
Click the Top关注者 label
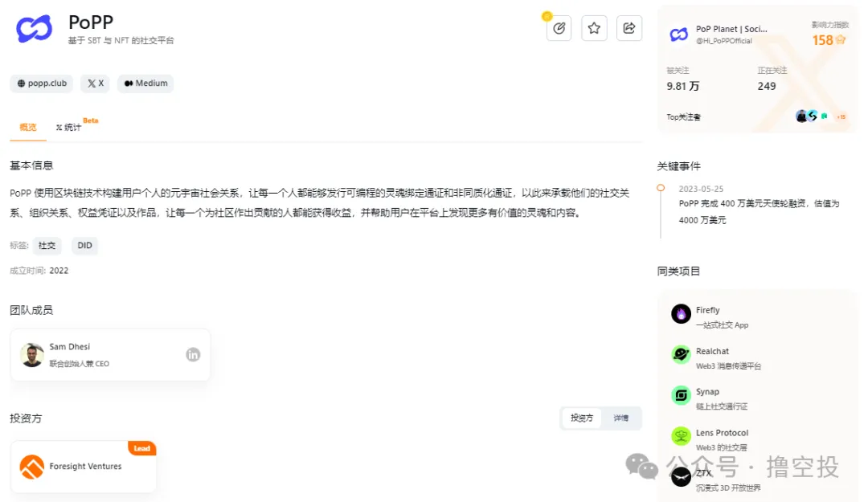click(x=684, y=117)
